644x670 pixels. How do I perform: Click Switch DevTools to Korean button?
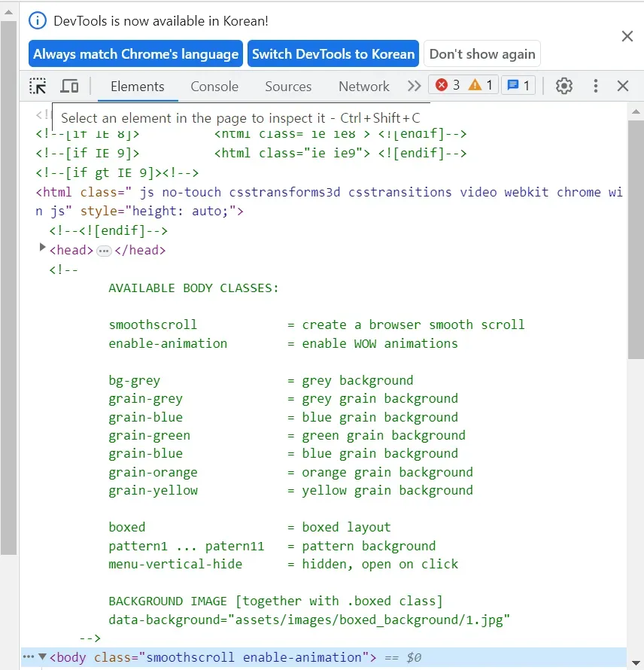tap(333, 54)
